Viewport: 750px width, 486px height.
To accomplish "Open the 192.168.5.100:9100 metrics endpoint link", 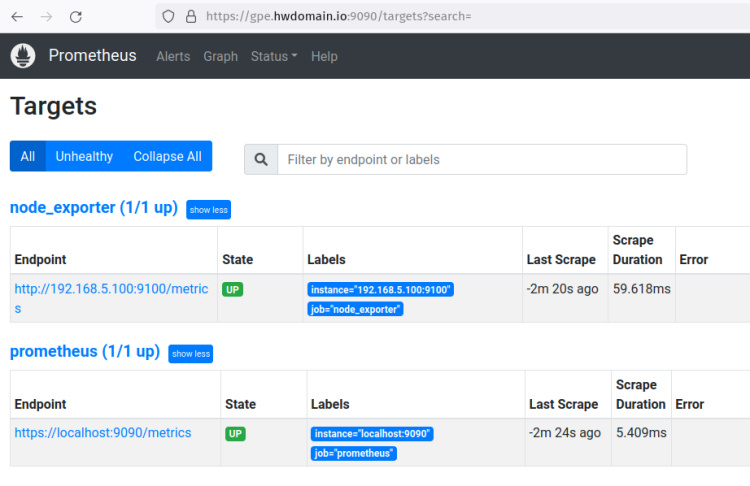I will [111, 289].
